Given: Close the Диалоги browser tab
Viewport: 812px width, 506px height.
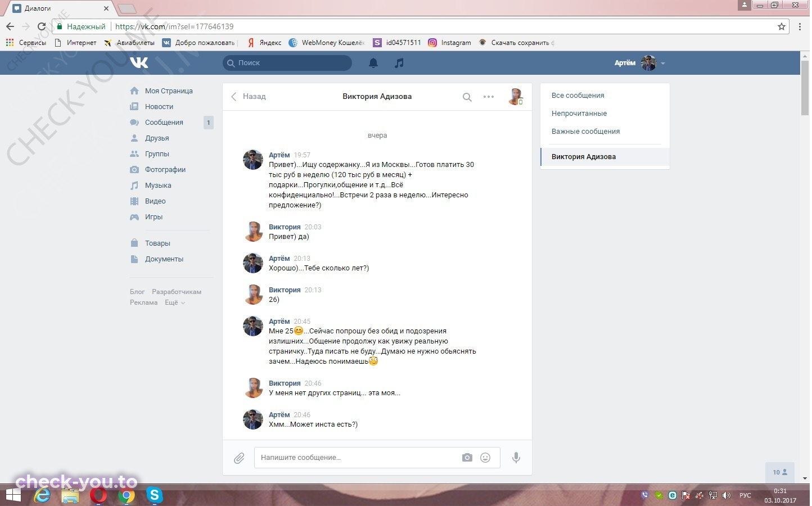Looking at the screenshot, I should click(x=106, y=8).
